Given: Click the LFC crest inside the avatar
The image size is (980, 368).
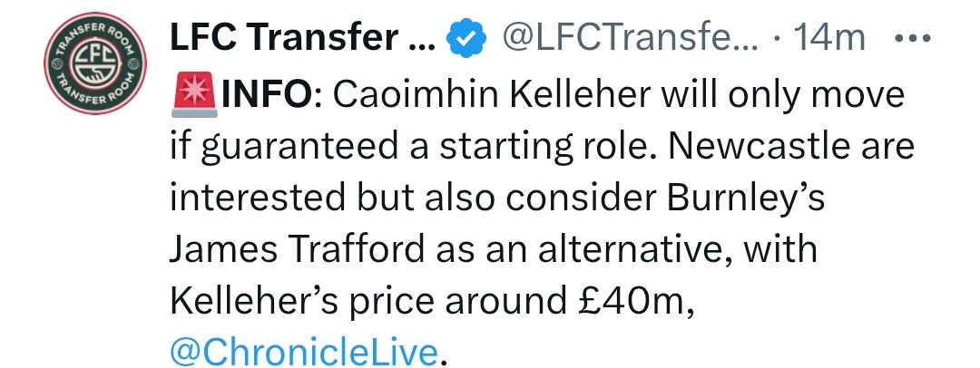Looking at the screenshot, I should [95, 63].
